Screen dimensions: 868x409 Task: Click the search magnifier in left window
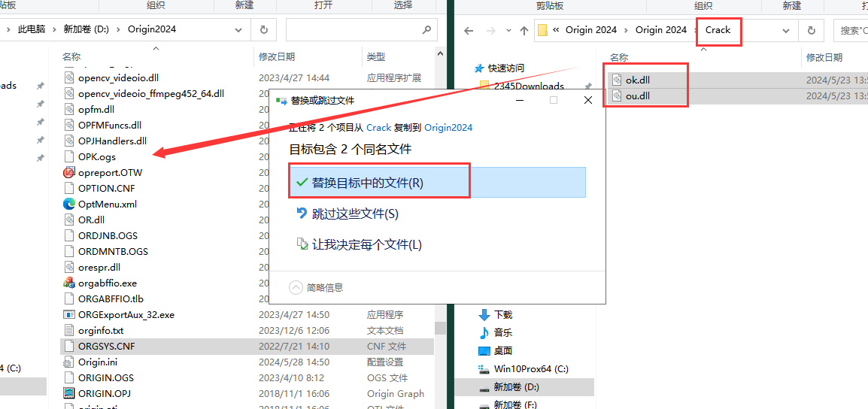[426, 30]
